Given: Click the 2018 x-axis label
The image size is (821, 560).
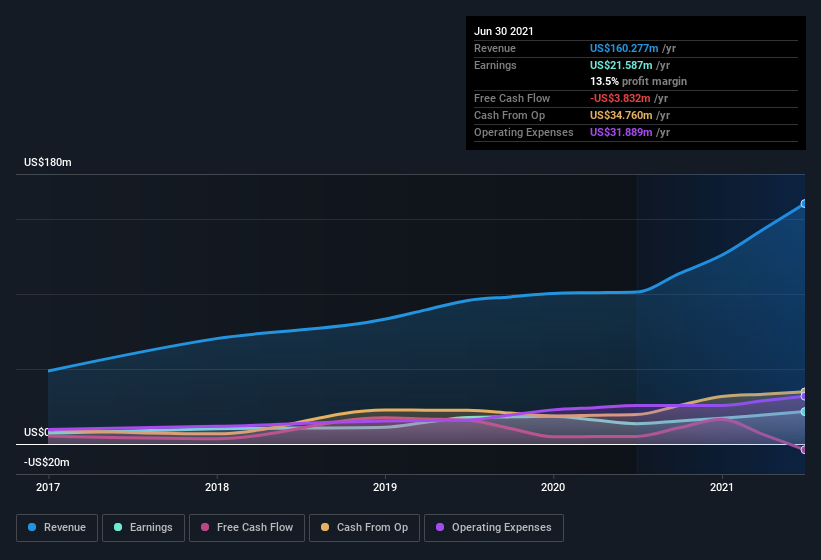Looking at the screenshot, I should [x=217, y=487].
